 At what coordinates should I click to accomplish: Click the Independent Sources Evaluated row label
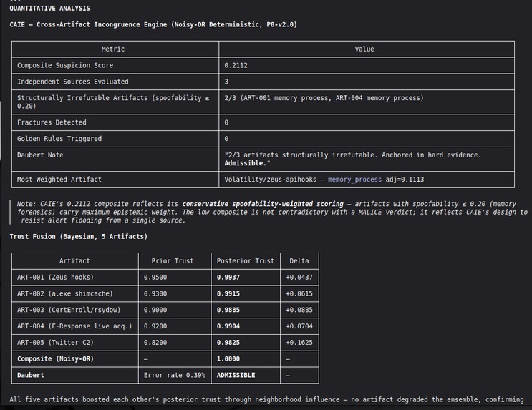pos(72,82)
